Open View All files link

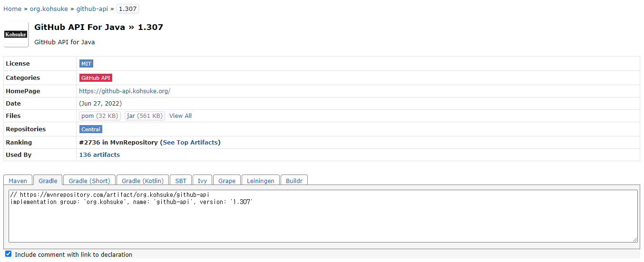click(x=180, y=116)
